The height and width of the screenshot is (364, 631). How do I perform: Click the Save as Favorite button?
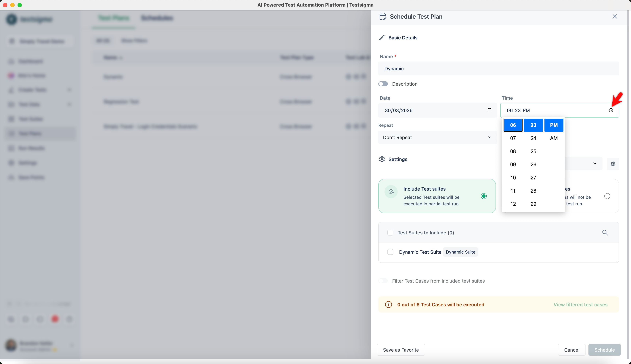click(x=401, y=350)
